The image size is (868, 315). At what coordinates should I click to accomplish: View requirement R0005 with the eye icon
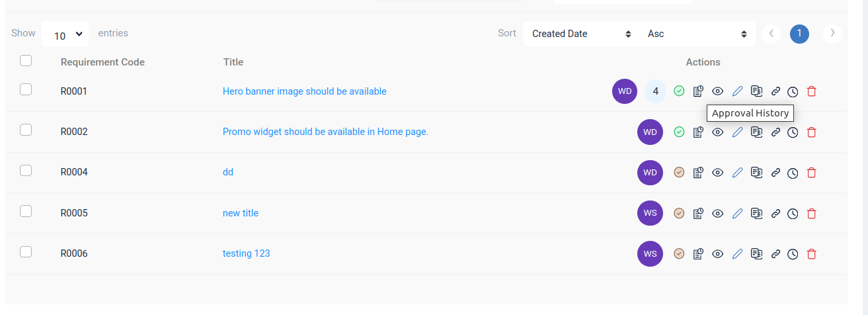coord(718,213)
